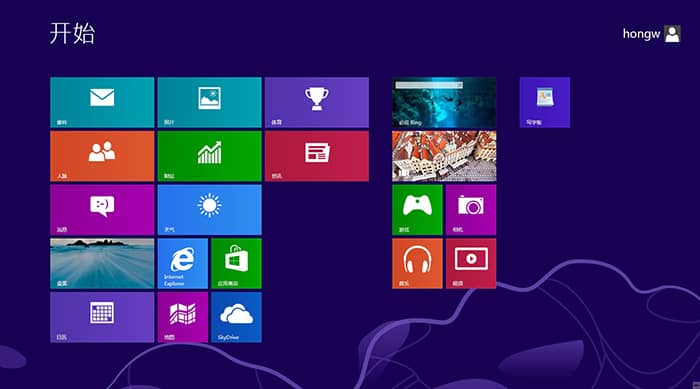Screen dimensions: 700x389
Task: Open the News tile with newspaper icon
Action: (317, 156)
